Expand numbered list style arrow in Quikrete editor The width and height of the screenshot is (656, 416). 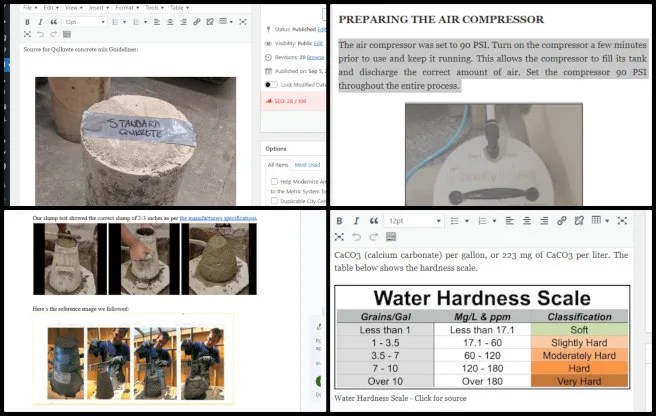pos(146,22)
